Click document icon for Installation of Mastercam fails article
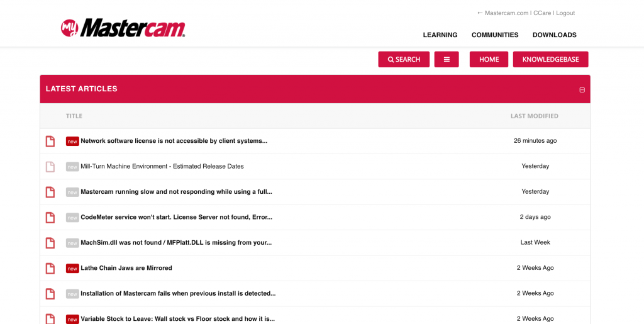 coord(50,294)
